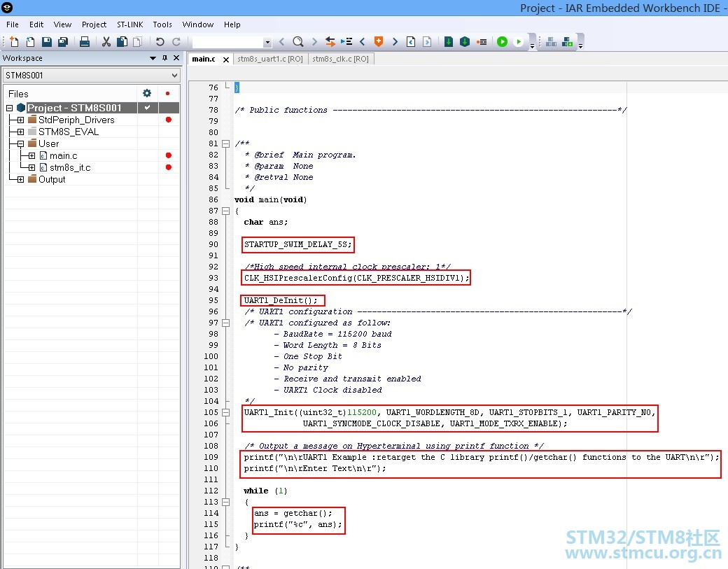Collapse the main function fold at line 87
728x569 pixels.
click(225, 211)
